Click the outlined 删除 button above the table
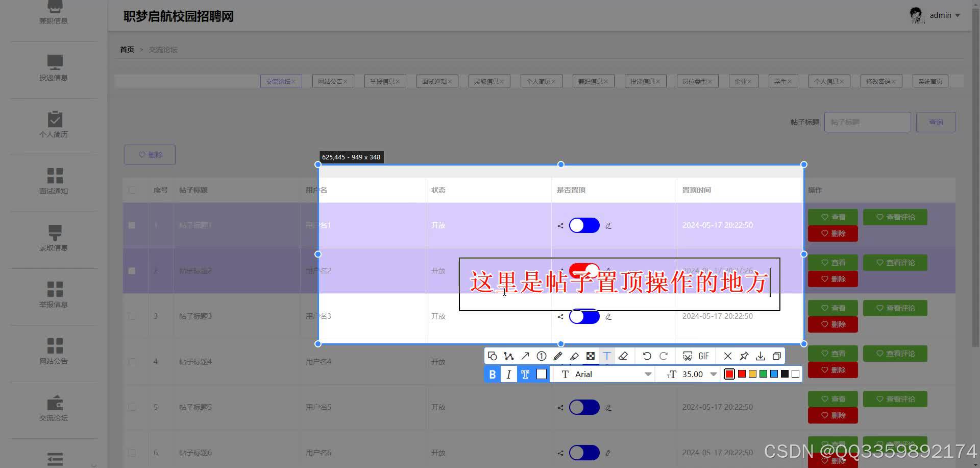 150,155
